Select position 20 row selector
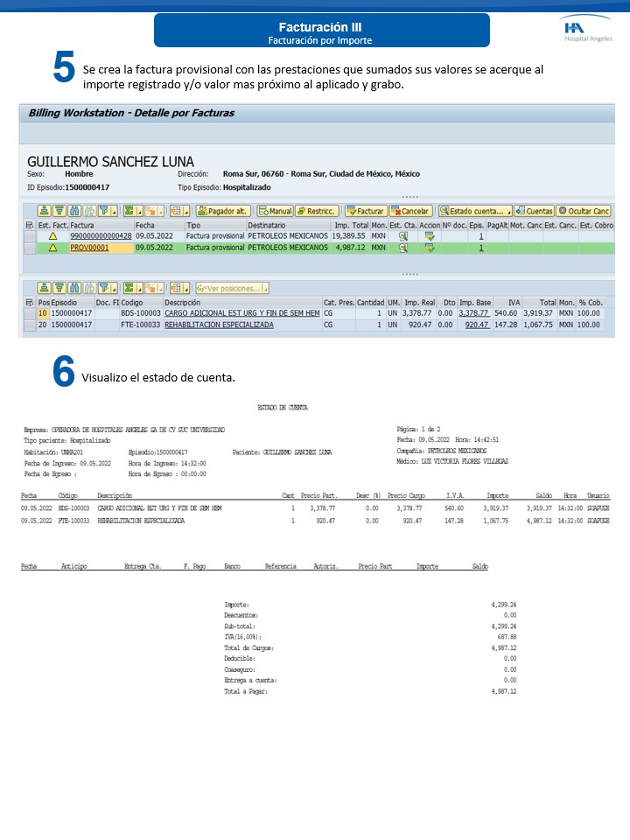The image size is (630, 840). coord(30,325)
